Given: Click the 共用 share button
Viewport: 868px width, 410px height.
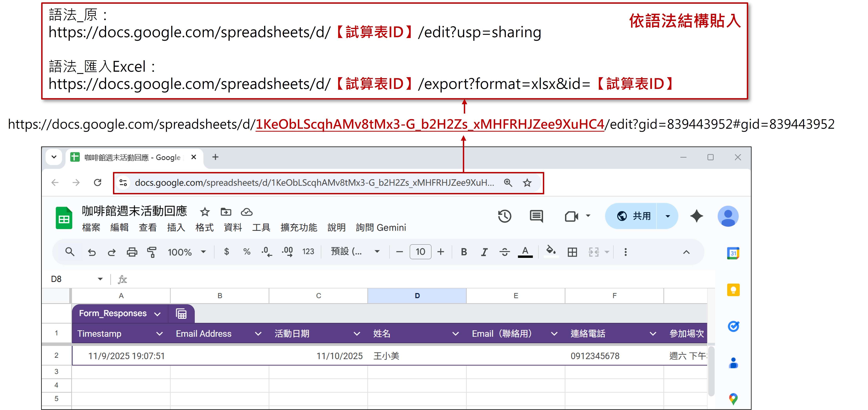Looking at the screenshot, I should pyautogui.click(x=633, y=216).
